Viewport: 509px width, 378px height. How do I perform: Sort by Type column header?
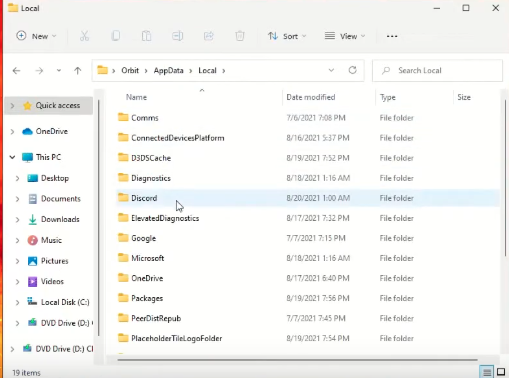tap(388, 97)
